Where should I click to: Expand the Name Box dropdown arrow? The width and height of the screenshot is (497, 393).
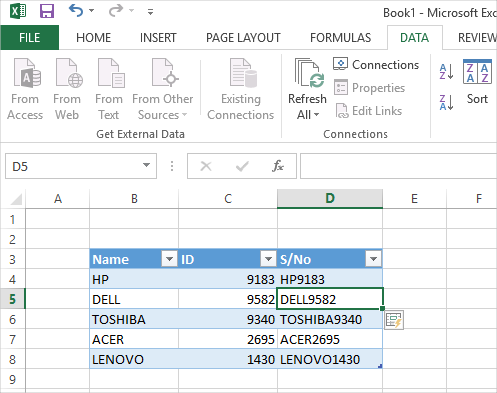(x=146, y=165)
